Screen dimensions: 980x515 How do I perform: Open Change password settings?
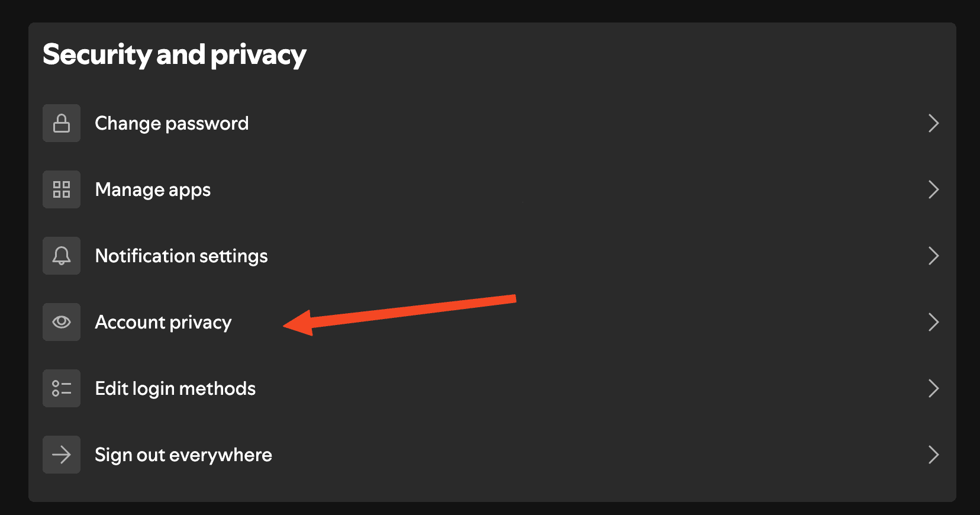click(x=172, y=123)
